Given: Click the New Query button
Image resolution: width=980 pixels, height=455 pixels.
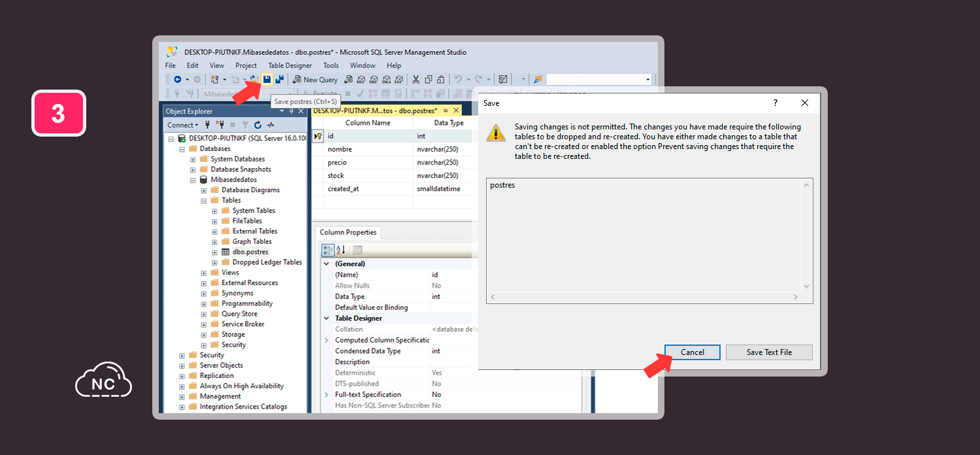Looking at the screenshot, I should (x=315, y=79).
